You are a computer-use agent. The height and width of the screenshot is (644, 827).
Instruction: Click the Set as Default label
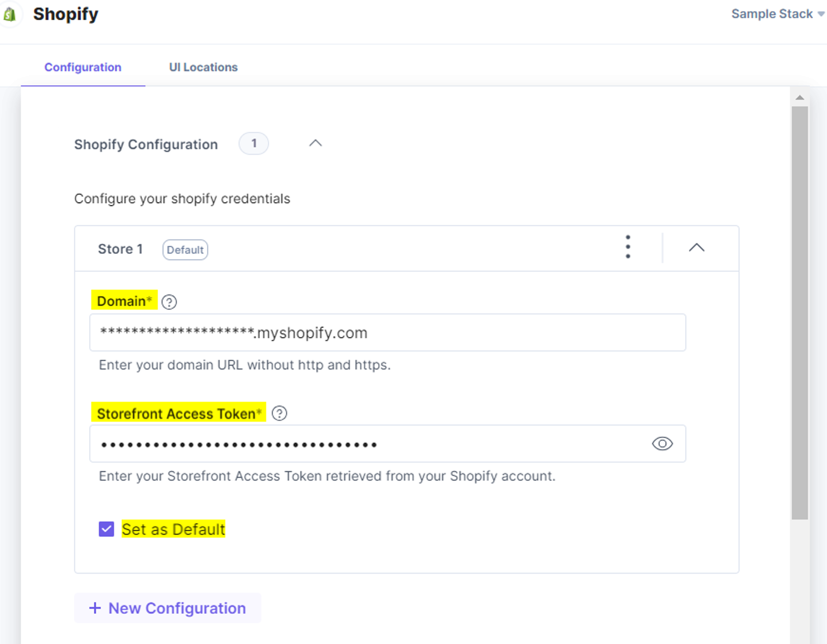pos(173,529)
